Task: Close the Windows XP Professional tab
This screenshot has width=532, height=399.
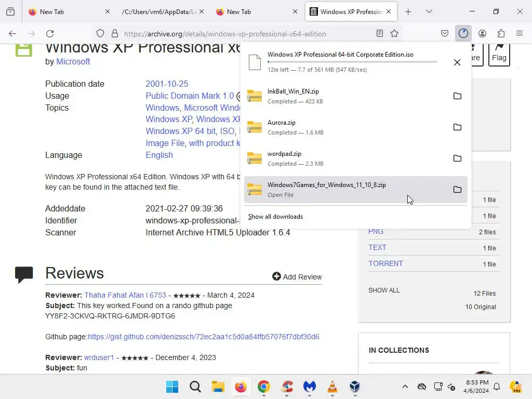Action: (389, 11)
